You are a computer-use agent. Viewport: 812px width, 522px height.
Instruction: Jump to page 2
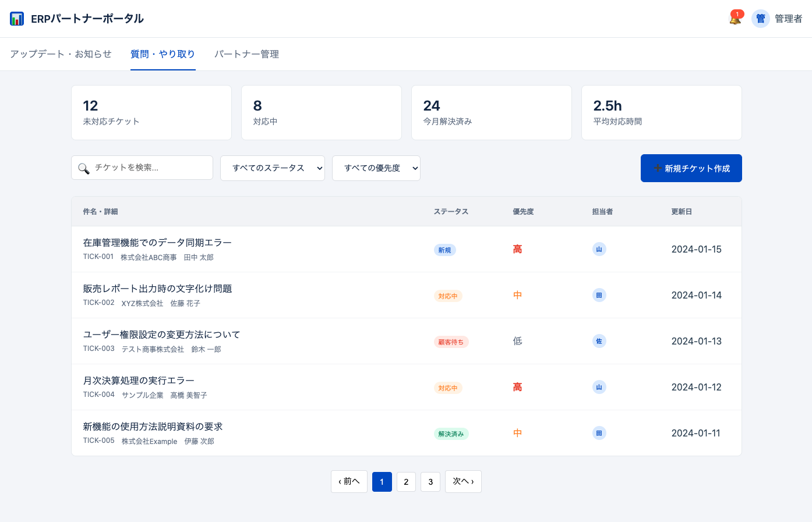(x=406, y=482)
